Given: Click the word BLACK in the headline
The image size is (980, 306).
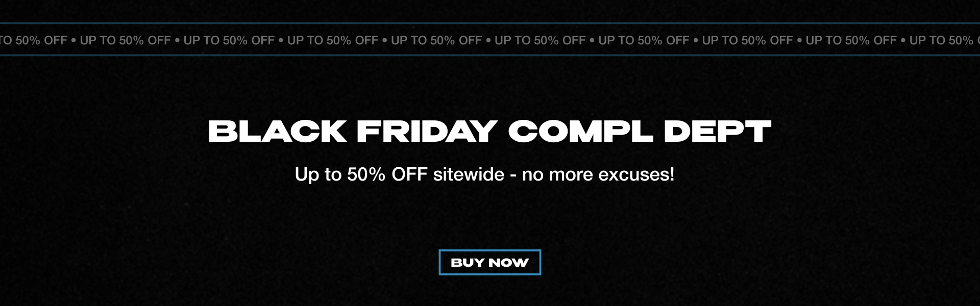Looking at the screenshot, I should tap(277, 132).
